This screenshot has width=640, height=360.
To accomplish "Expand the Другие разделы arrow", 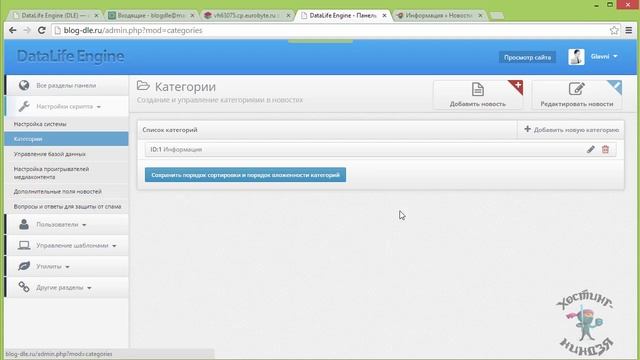I will [x=89, y=288].
